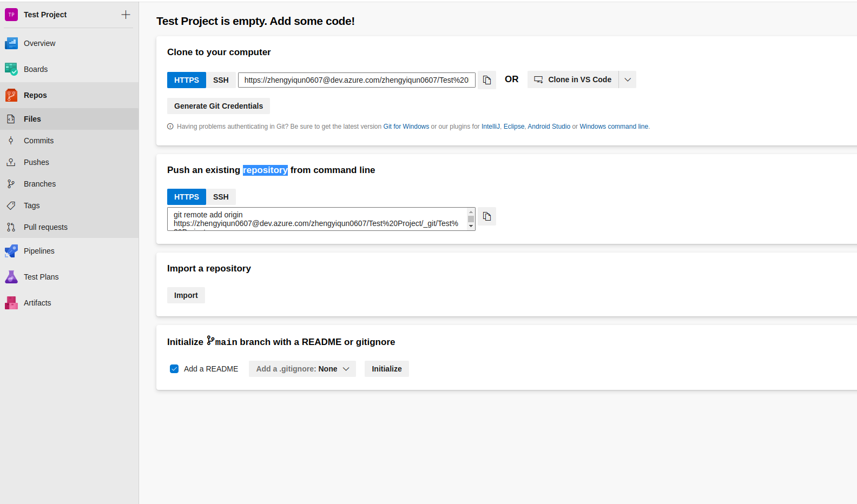Open the Git for Windows link
This screenshot has height=504, width=857.
(406, 127)
